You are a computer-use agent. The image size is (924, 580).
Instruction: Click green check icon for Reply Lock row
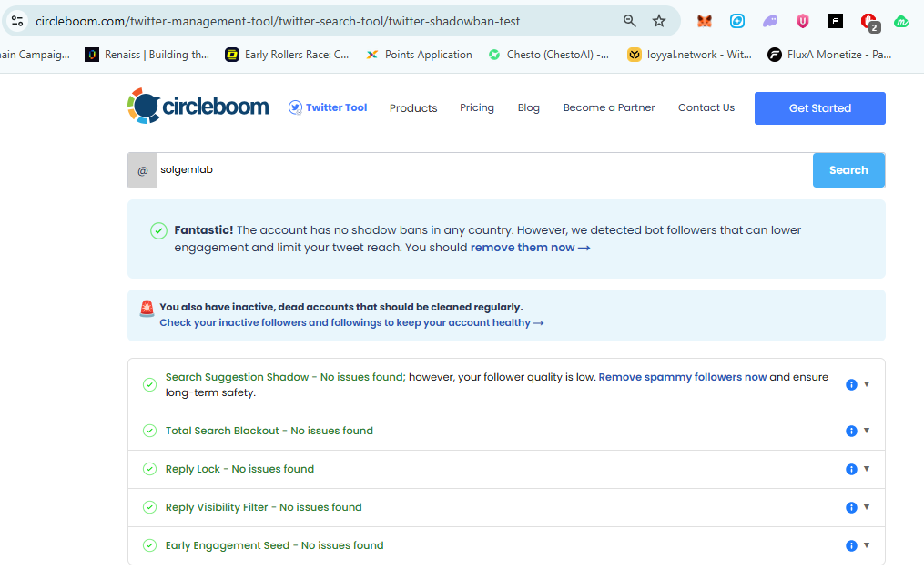149,469
